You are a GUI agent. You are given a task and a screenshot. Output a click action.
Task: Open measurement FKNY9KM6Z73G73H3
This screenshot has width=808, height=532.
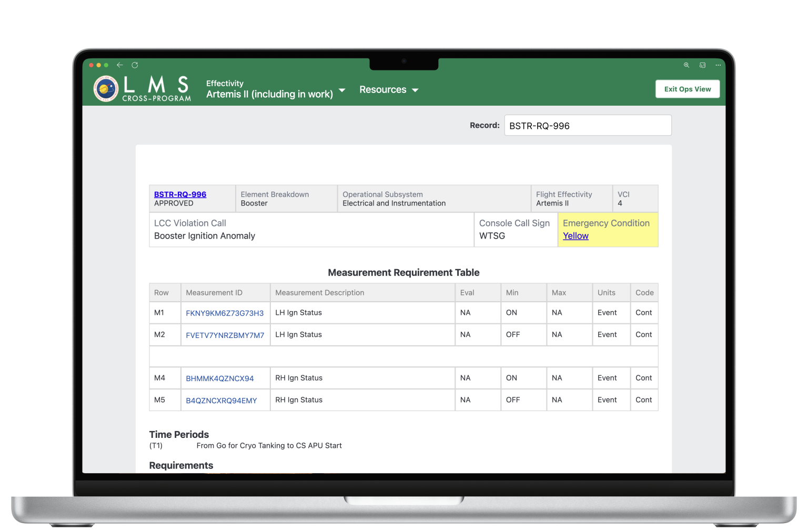(x=225, y=312)
